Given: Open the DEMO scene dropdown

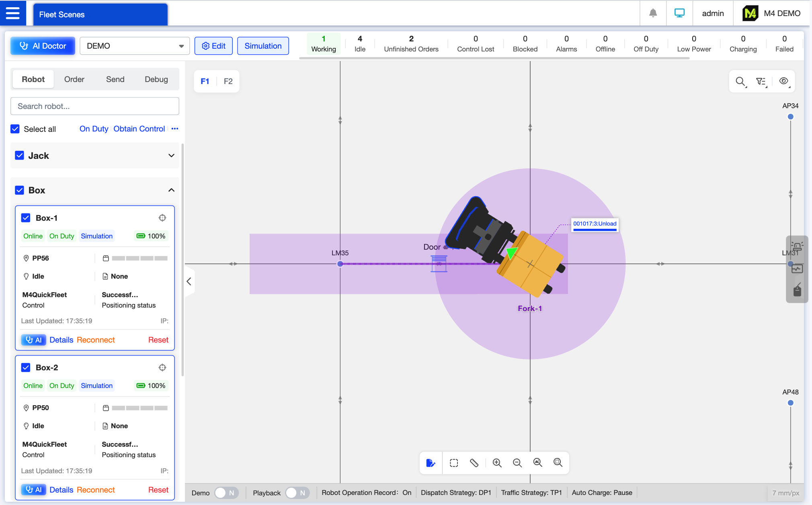Looking at the screenshot, I should point(135,46).
